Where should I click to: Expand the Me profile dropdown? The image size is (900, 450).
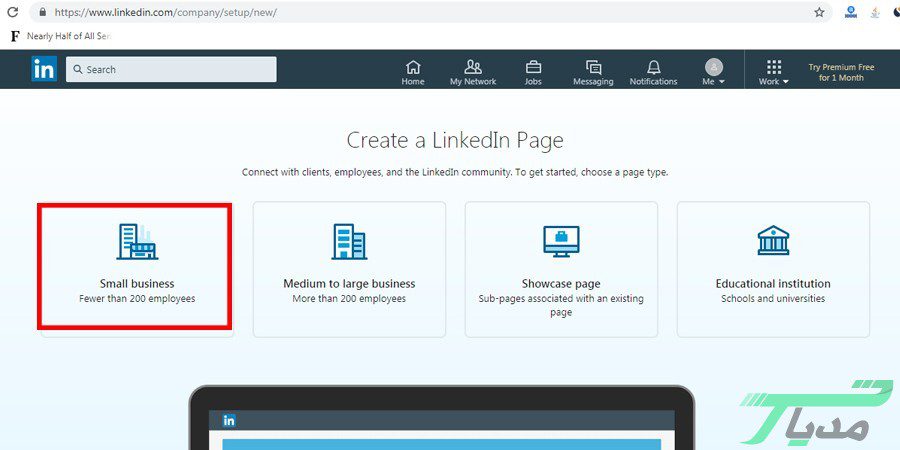[713, 72]
